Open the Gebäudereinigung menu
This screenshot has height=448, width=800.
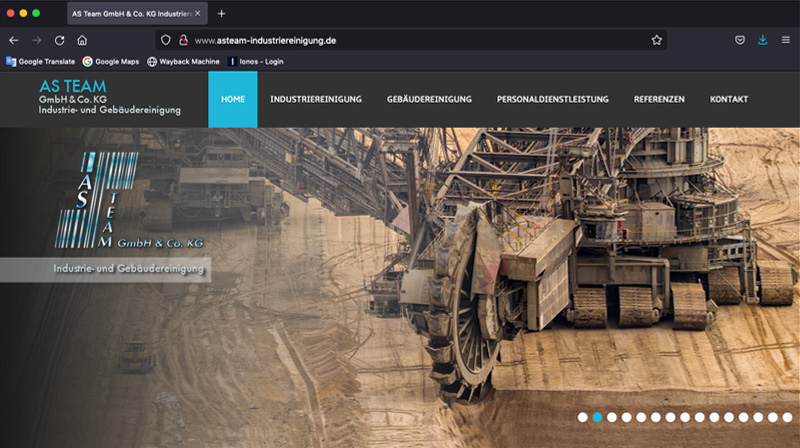tap(429, 99)
